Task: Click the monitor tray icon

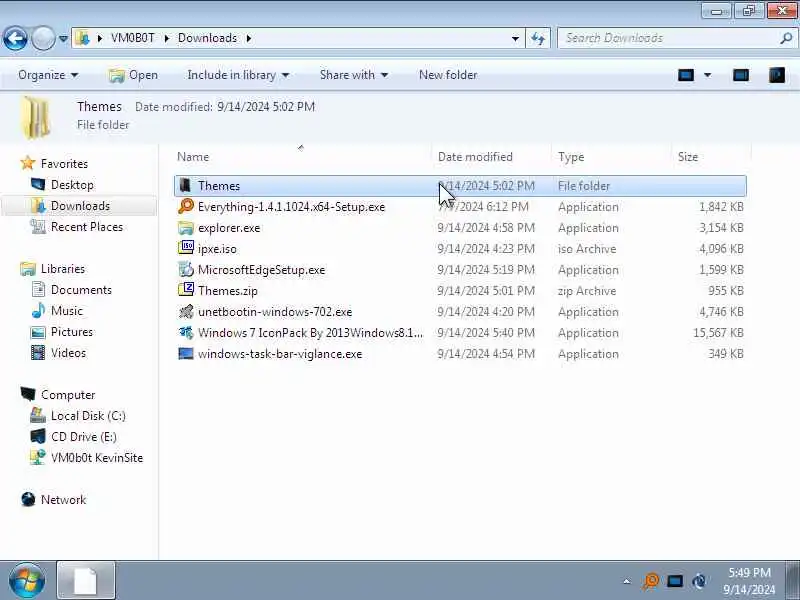Action: [674, 581]
